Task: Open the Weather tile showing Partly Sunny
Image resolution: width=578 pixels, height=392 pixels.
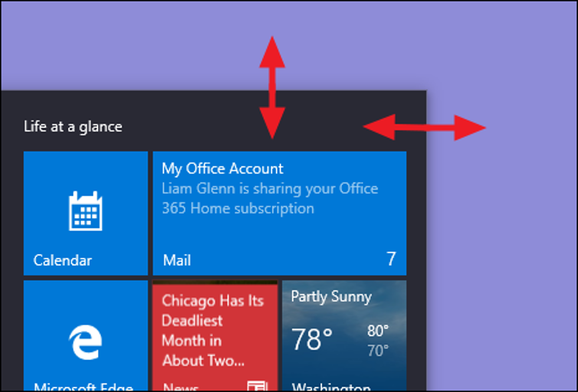Action: point(344,335)
